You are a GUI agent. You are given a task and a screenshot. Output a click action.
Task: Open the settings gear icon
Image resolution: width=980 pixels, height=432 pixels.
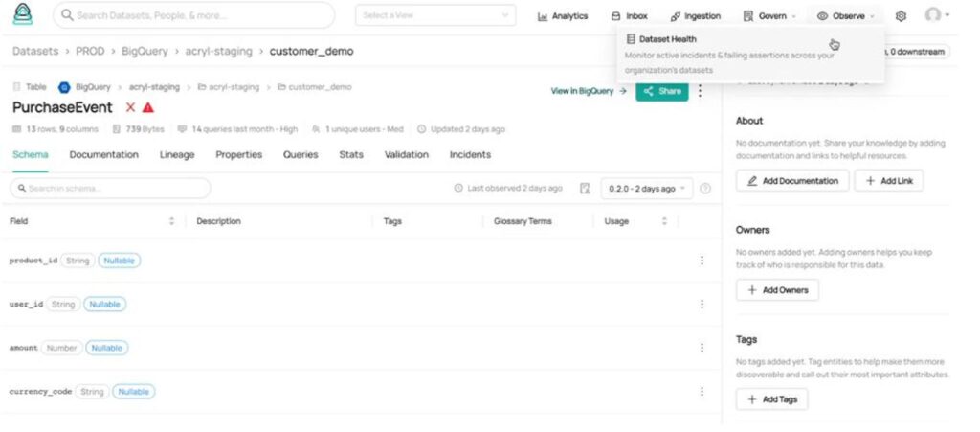click(x=901, y=16)
